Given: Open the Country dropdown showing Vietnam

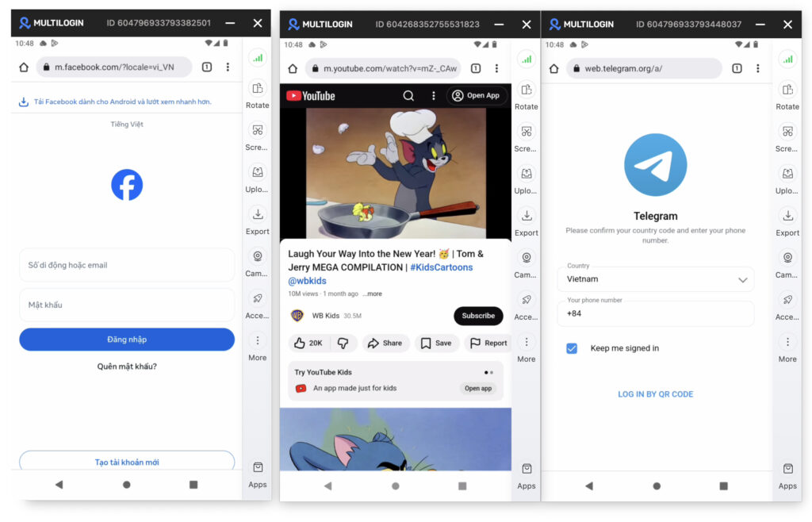Looking at the screenshot, I should point(655,278).
